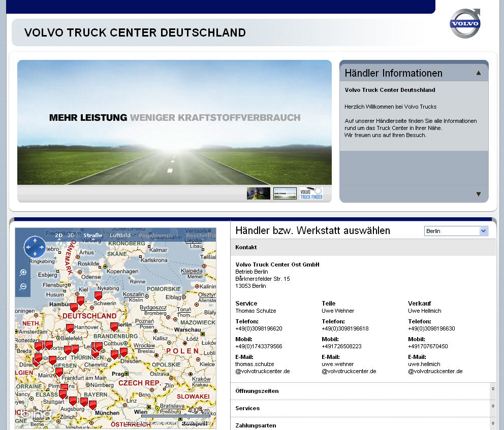This screenshot has width=504, height=430.
Task: Pan the map up with the compass arrow
Action: (x=35, y=240)
